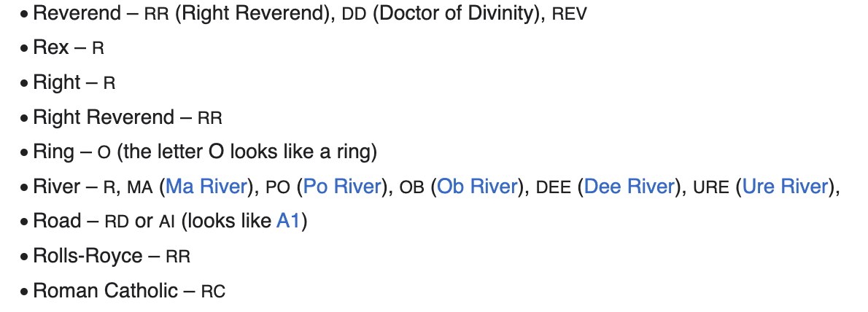Screen dimensions: 868x312
Task: Click the Rolls-Royce list entry
Action: tap(88, 257)
